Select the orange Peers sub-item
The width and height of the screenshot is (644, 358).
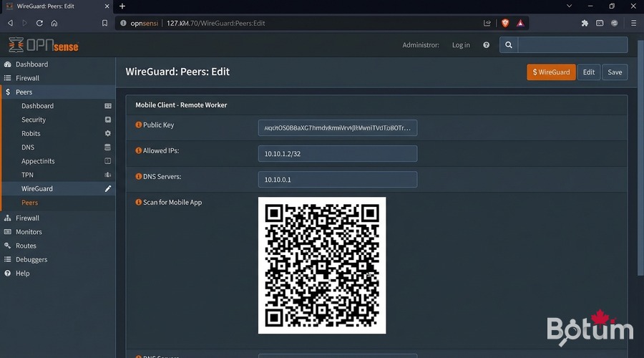coord(29,203)
